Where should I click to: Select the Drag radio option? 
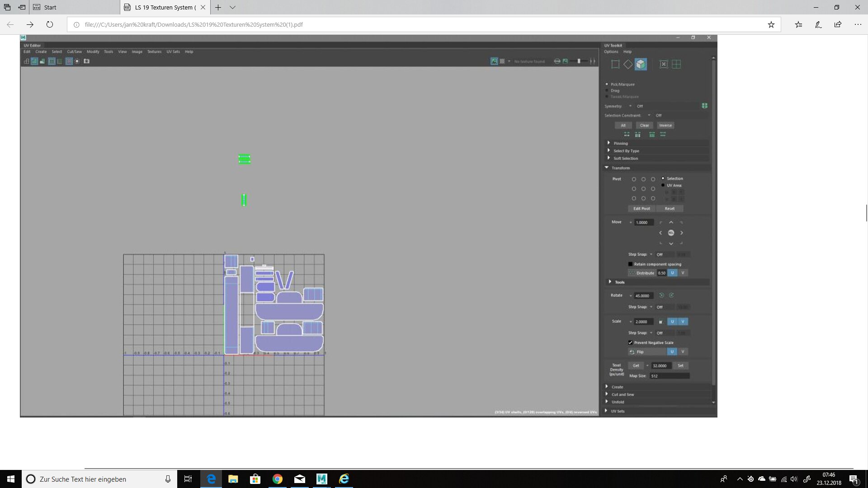(x=607, y=90)
